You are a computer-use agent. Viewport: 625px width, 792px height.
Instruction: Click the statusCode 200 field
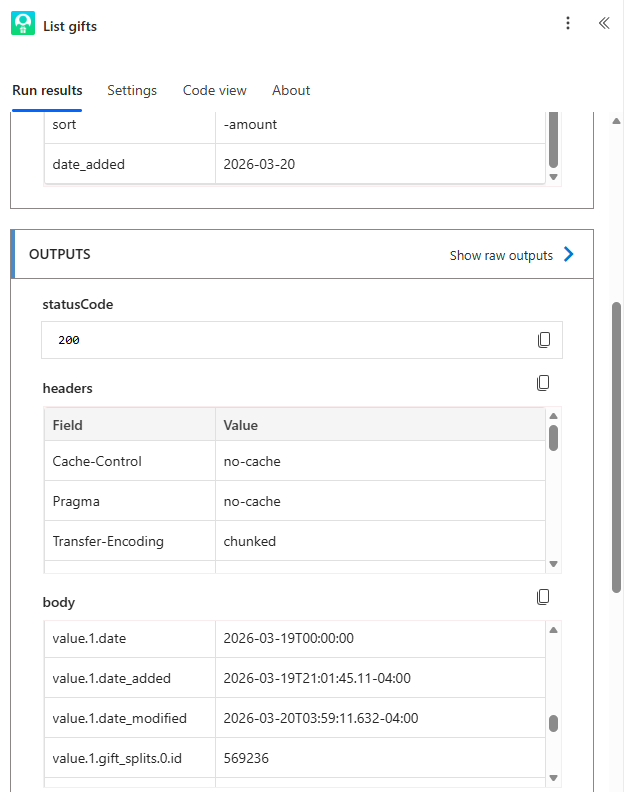pyautogui.click(x=290, y=340)
